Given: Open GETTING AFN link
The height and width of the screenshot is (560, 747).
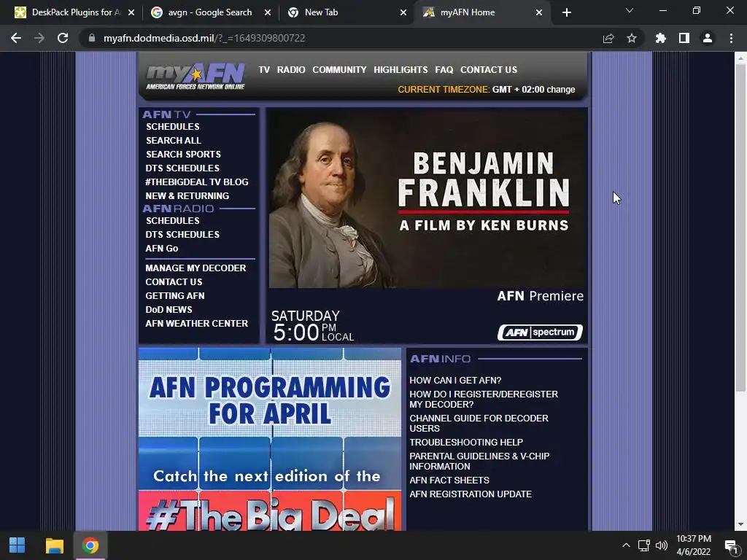Looking at the screenshot, I should (x=175, y=296).
